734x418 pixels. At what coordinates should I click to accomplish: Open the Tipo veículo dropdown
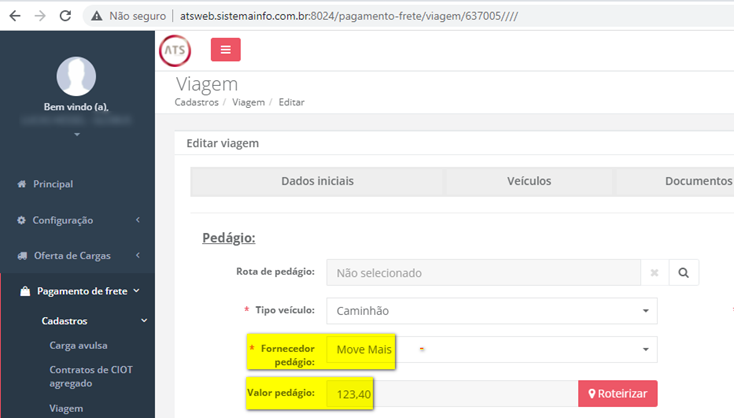[492, 311]
